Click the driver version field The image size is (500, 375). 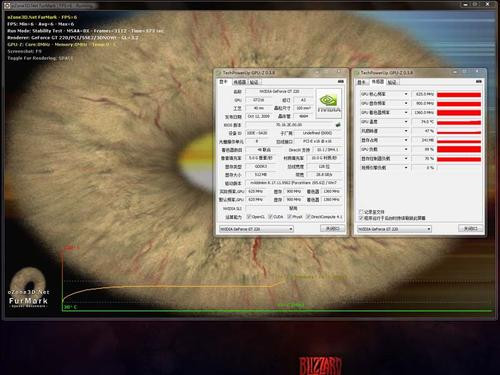[x=293, y=183]
